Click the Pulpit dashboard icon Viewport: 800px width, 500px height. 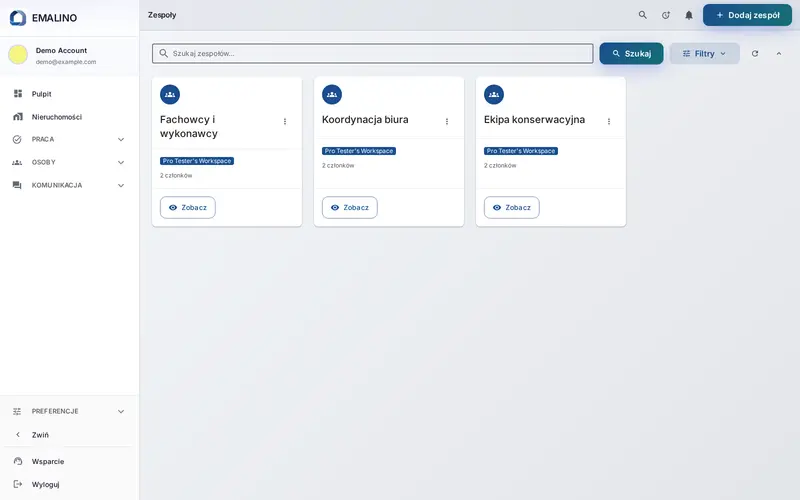pos(18,94)
